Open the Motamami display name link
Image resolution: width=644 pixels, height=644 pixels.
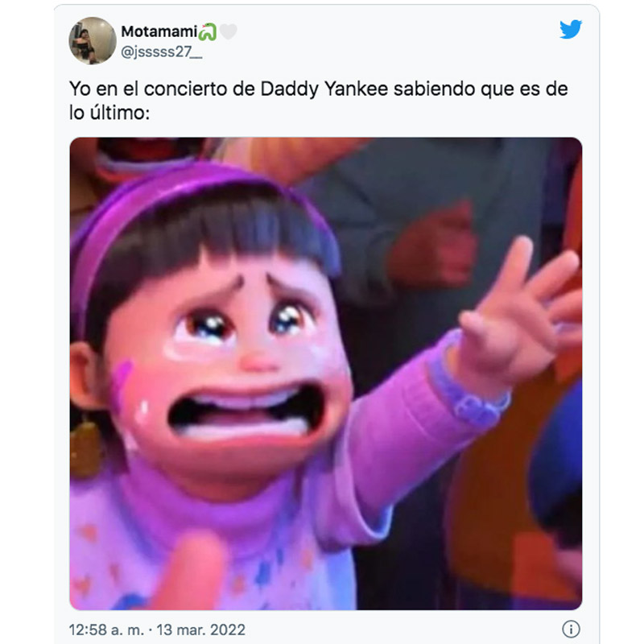159,31
